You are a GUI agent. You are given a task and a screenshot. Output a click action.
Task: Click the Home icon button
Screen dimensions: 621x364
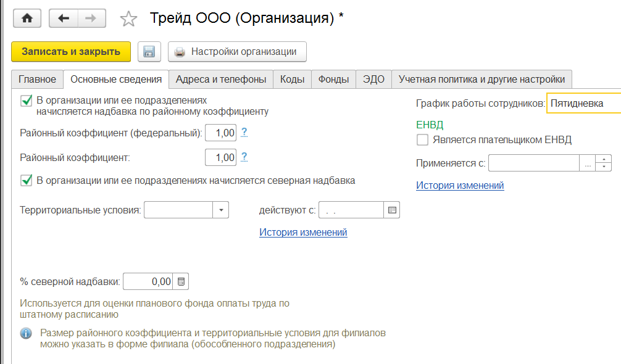coord(27,19)
